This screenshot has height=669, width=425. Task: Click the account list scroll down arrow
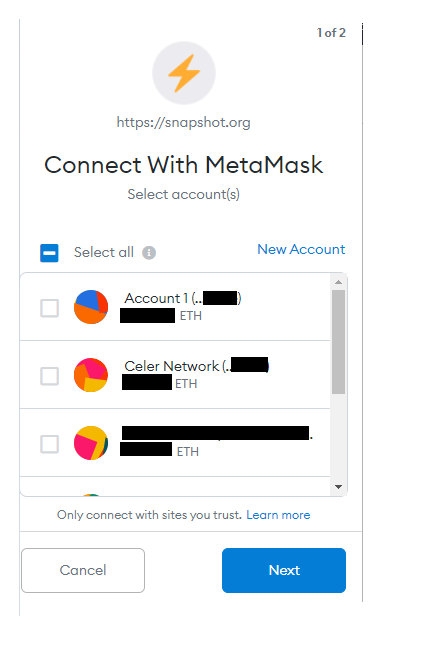pos(338,487)
